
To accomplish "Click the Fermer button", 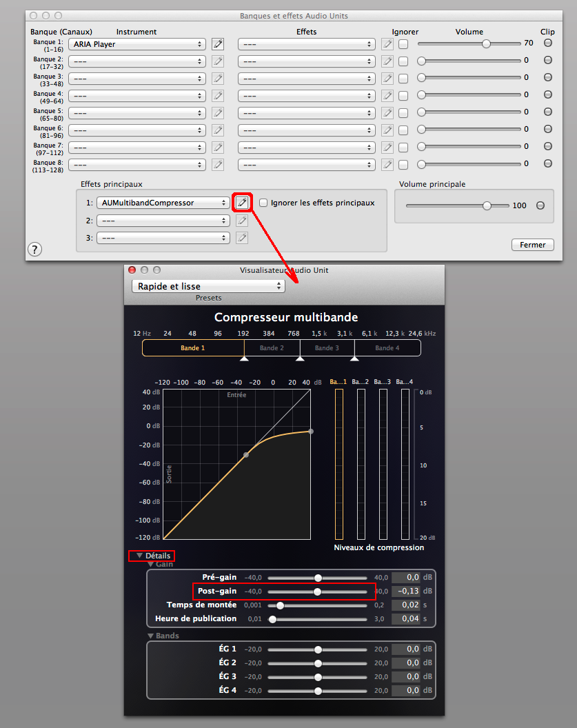I will point(532,245).
